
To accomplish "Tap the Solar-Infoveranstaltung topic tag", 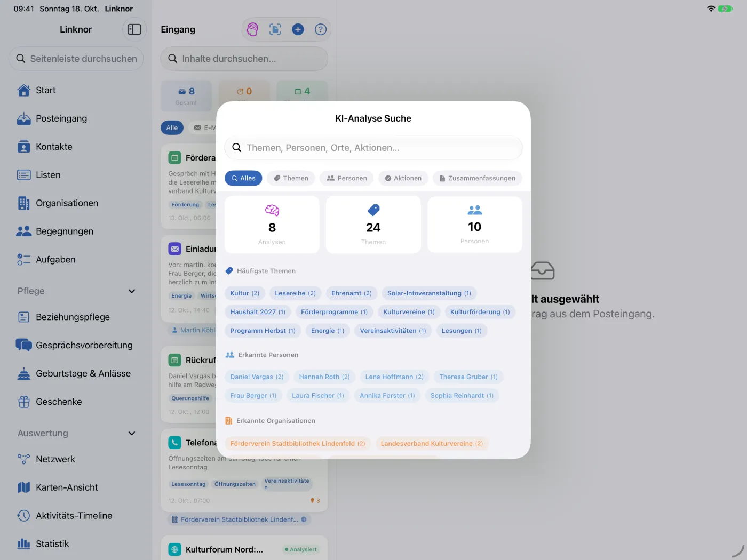I will click(429, 293).
